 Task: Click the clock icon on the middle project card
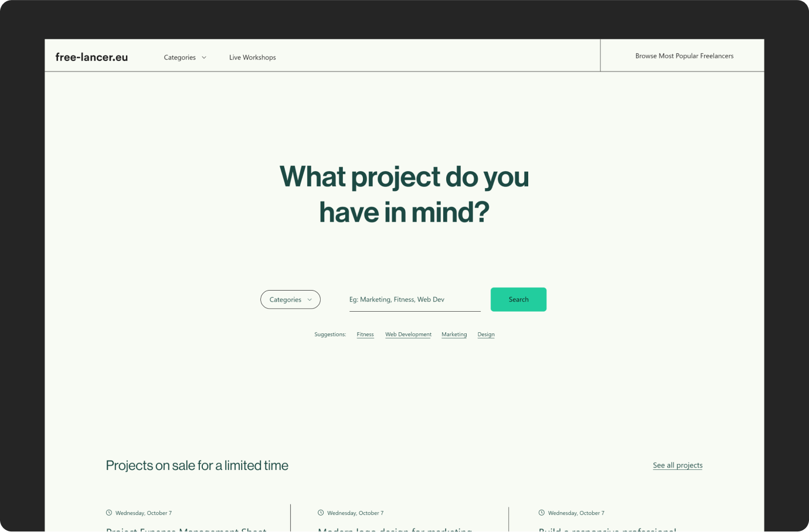(x=321, y=513)
